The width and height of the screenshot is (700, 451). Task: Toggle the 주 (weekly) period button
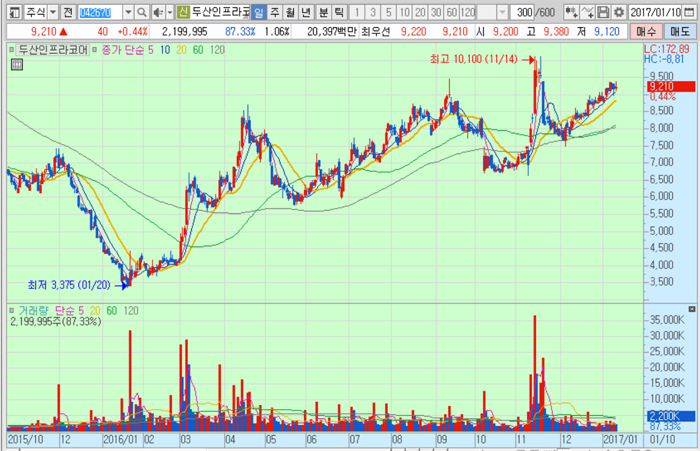pyautogui.click(x=275, y=12)
